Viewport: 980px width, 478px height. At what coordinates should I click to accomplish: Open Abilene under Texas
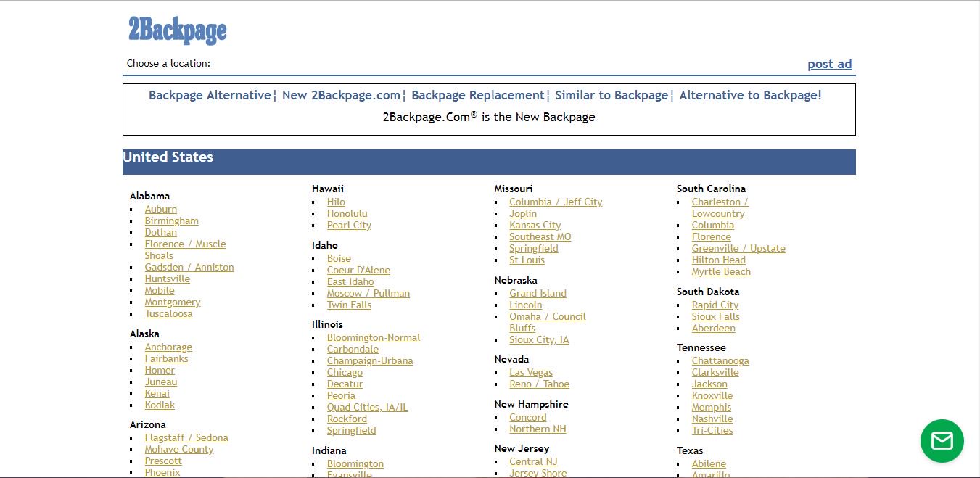click(x=709, y=463)
